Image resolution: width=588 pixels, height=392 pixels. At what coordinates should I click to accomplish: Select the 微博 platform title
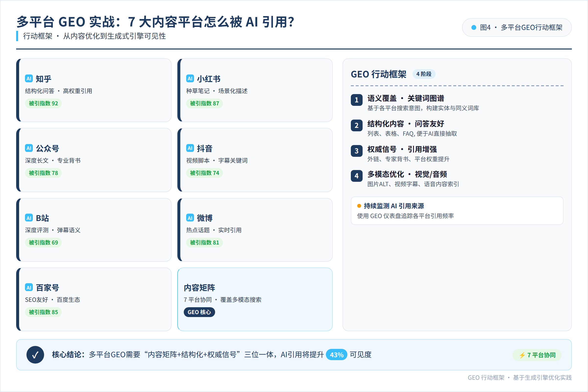pos(205,218)
